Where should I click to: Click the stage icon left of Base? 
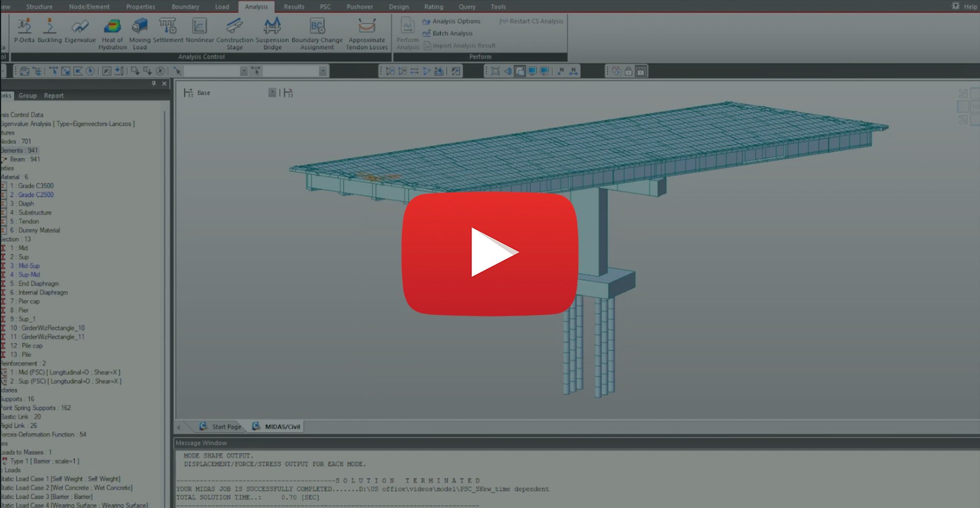(188, 93)
